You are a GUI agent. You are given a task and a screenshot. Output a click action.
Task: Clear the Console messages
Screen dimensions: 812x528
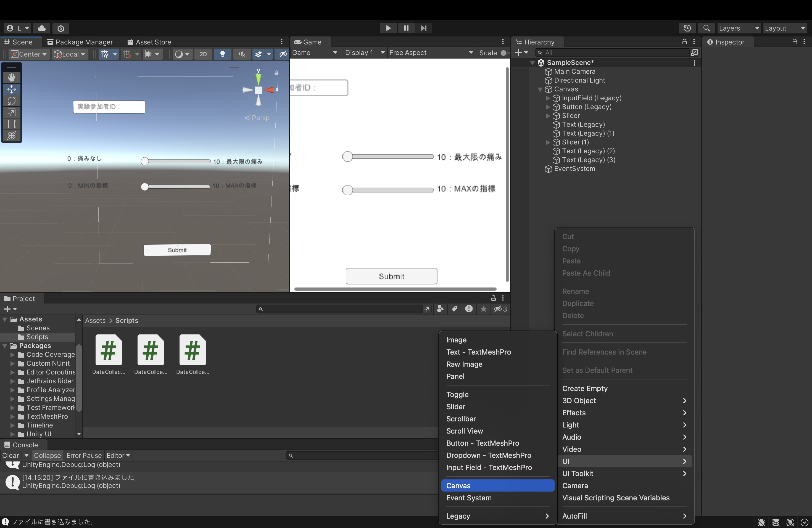11,455
